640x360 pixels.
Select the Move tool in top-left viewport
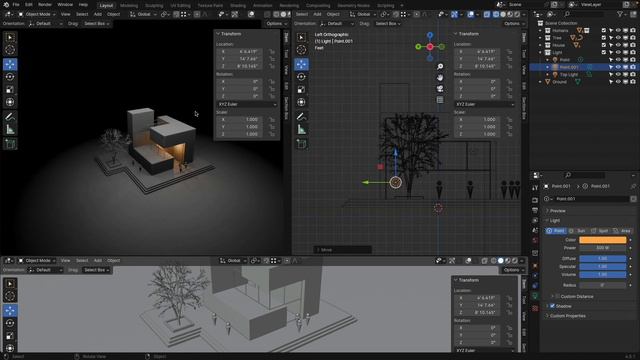pyautogui.click(x=10, y=64)
